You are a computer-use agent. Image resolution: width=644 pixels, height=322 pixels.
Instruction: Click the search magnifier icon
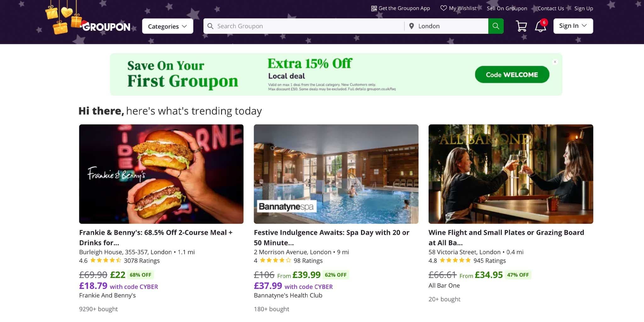click(496, 26)
